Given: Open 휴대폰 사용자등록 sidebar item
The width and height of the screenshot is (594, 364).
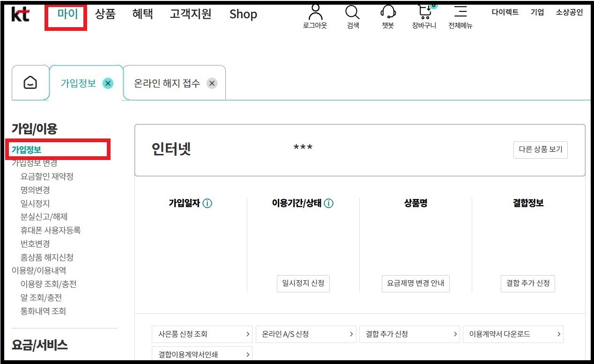Looking at the screenshot, I should [51, 230].
